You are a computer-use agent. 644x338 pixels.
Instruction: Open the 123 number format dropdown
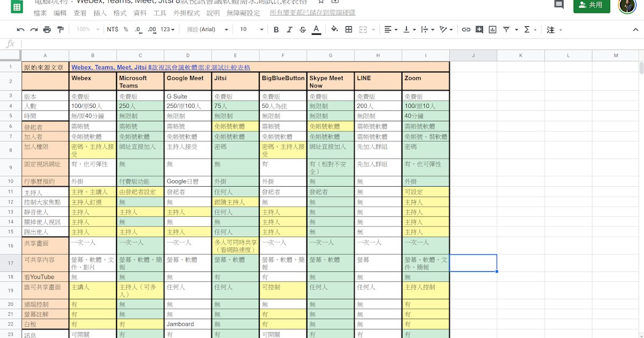(168, 30)
